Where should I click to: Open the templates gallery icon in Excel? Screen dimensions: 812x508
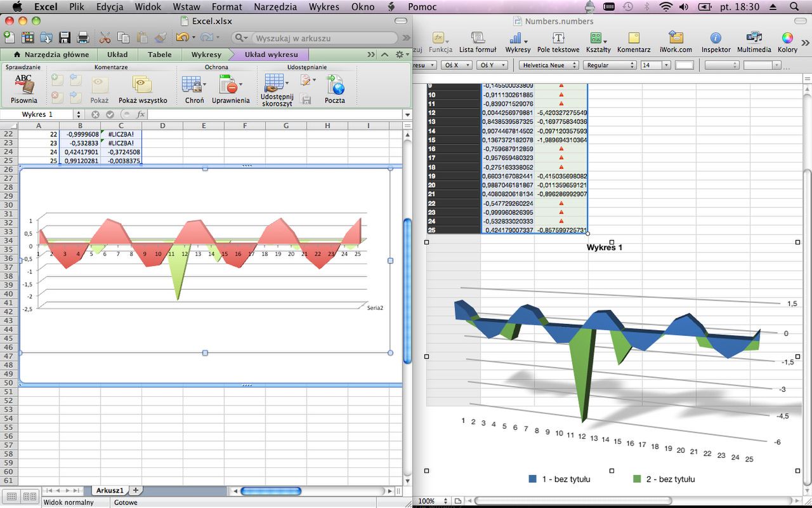(27, 37)
